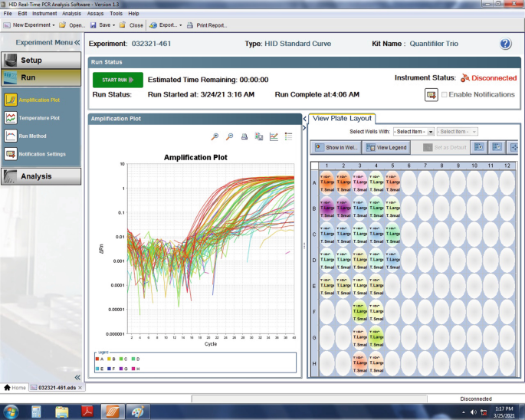Select well A1 in the plate layout
Screen dimensions: 525x420
(326, 182)
